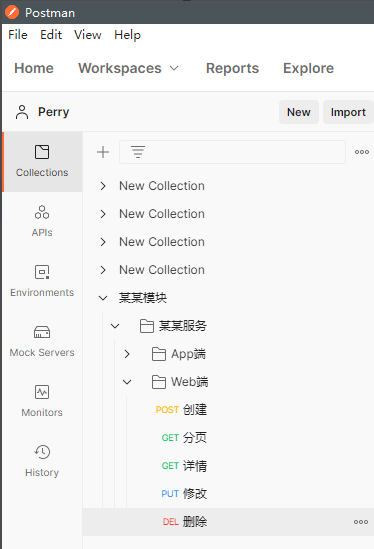Click the New button
Viewport: 374px width, 549px height.
click(299, 112)
